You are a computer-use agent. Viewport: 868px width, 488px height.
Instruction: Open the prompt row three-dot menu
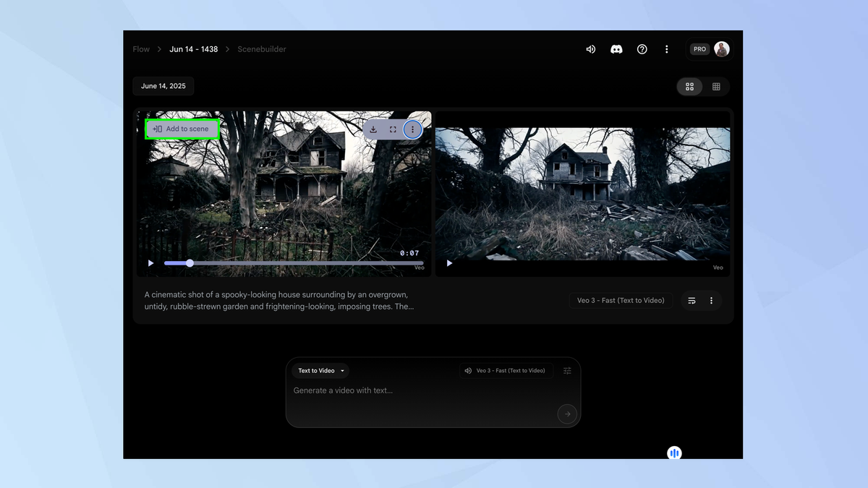point(711,301)
